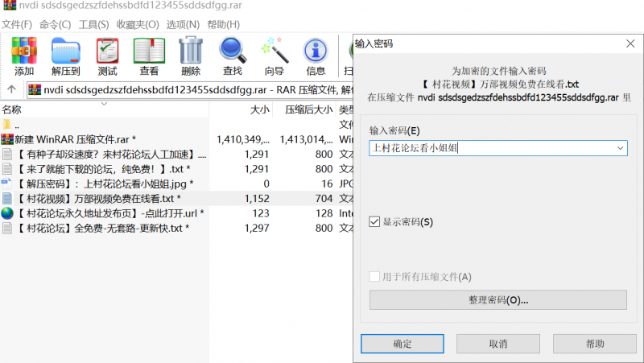Click the 查看 (View) book icon

click(149, 51)
